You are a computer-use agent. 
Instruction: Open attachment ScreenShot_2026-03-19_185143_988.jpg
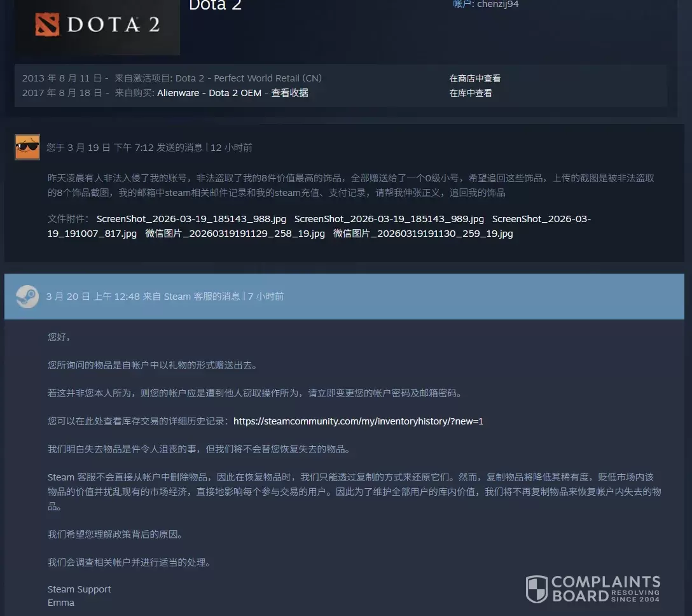click(191, 219)
